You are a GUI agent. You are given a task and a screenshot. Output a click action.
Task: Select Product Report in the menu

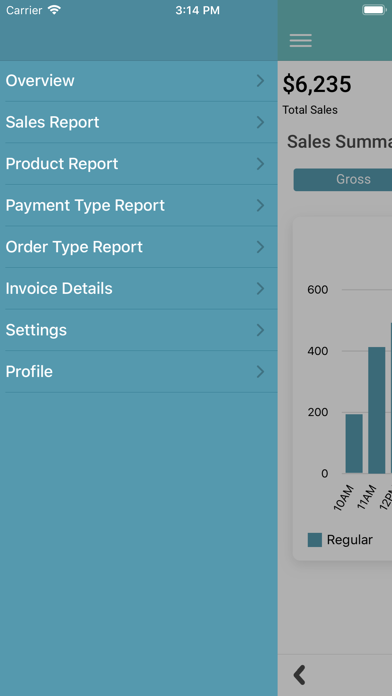139,164
